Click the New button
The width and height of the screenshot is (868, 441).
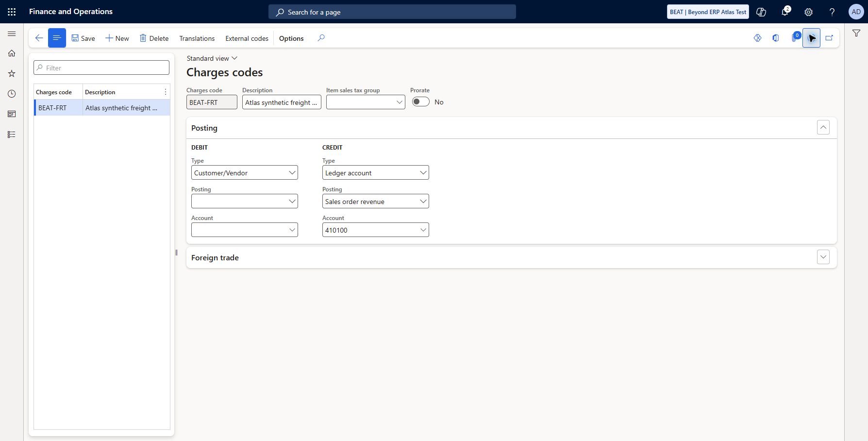coord(117,38)
